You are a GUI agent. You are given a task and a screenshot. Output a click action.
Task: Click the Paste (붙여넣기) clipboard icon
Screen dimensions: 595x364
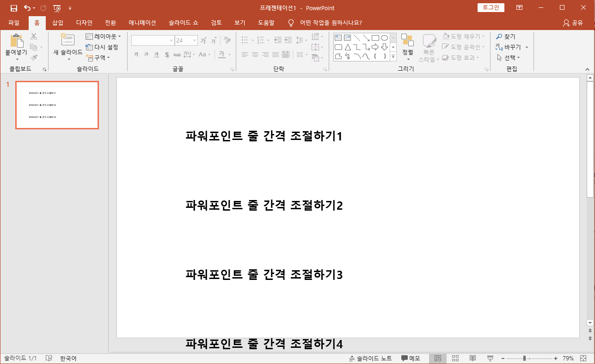pyautogui.click(x=17, y=41)
